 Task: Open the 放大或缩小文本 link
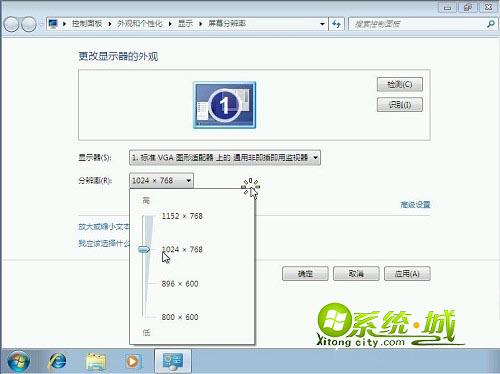pos(104,227)
